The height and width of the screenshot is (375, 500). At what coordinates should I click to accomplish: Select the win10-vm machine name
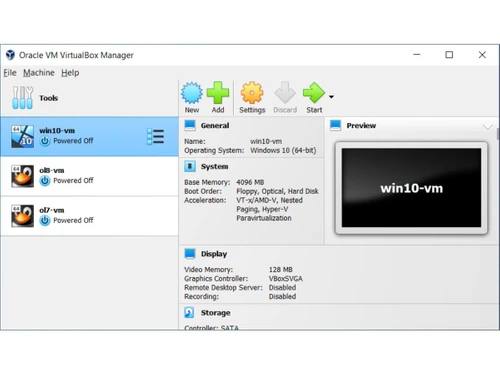point(57,131)
